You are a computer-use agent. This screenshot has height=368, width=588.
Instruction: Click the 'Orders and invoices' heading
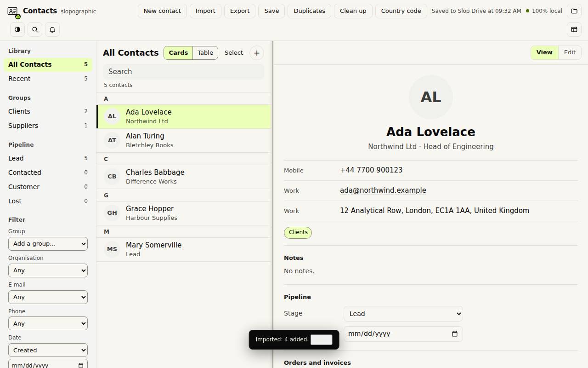coord(317,363)
